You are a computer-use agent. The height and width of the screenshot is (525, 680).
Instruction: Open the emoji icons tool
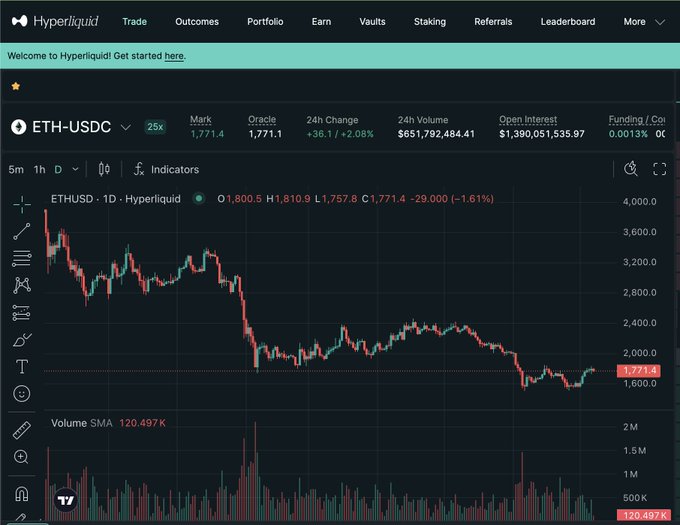22,394
